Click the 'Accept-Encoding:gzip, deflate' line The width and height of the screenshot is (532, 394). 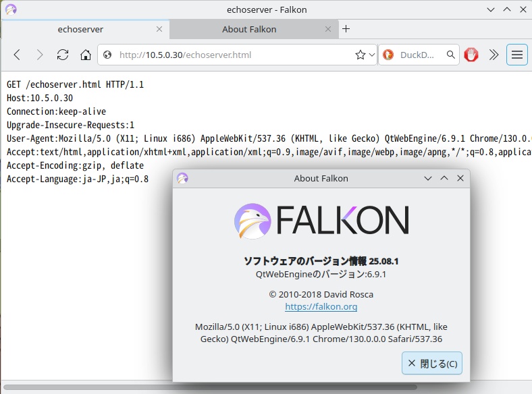click(x=76, y=165)
